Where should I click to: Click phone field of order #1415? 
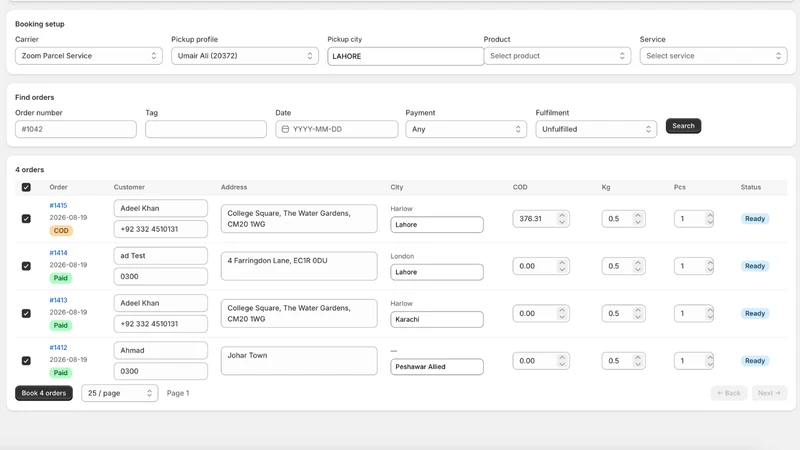click(161, 229)
